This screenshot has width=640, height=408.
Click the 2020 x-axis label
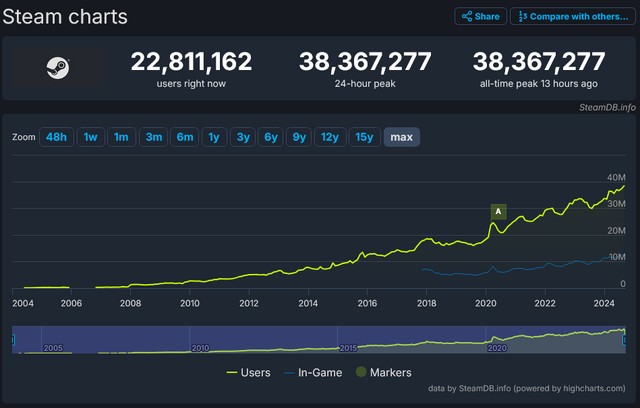[486, 303]
